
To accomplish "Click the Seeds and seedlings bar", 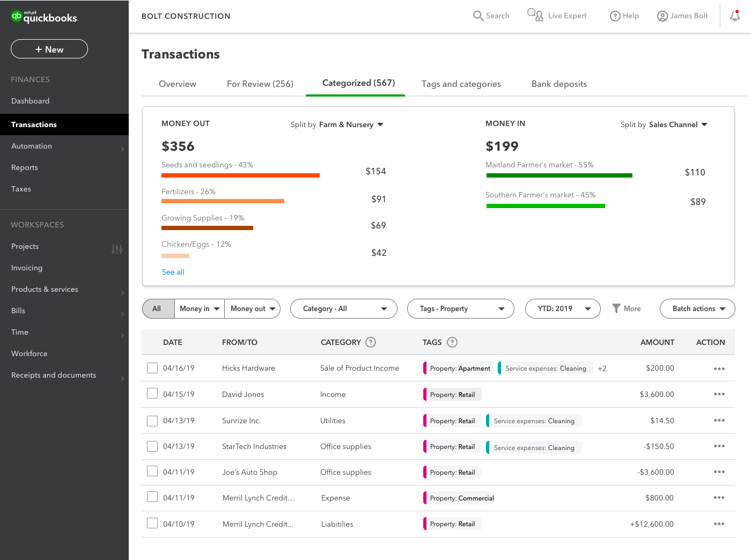I will 240,175.
